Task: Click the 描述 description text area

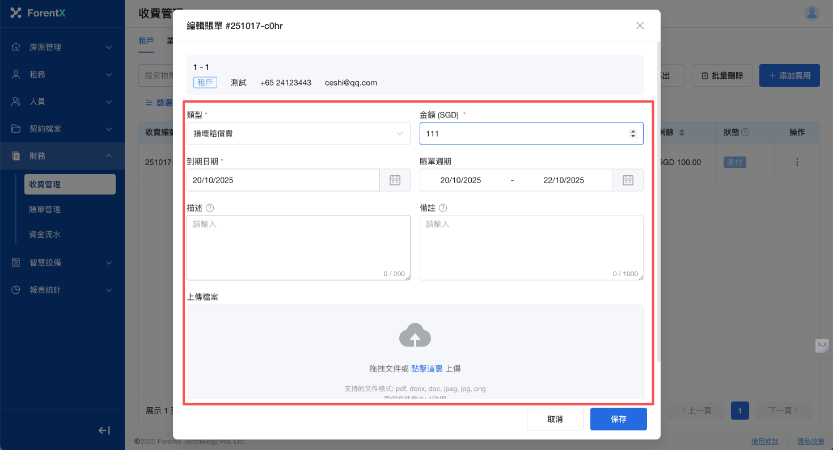Action: click(x=298, y=248)
